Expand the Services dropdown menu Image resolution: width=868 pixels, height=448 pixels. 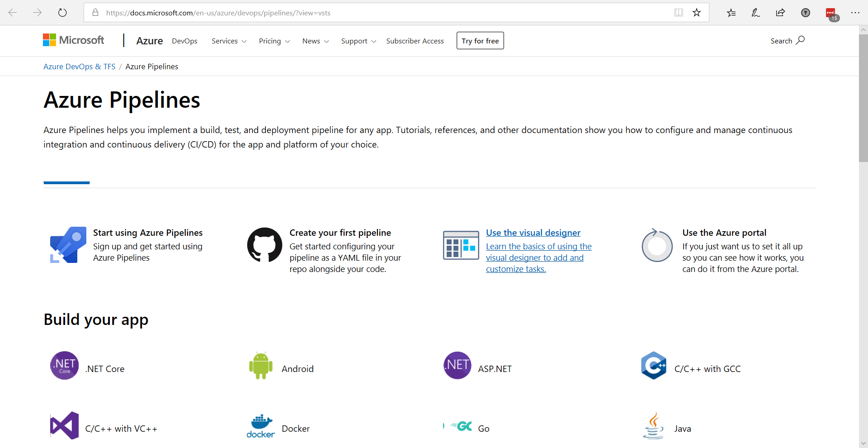tap(229, 41)
